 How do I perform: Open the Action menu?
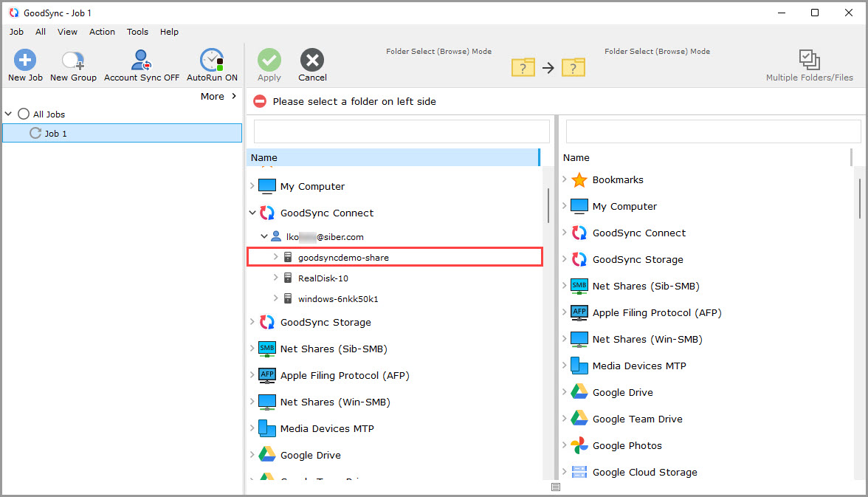click(102, 32)
